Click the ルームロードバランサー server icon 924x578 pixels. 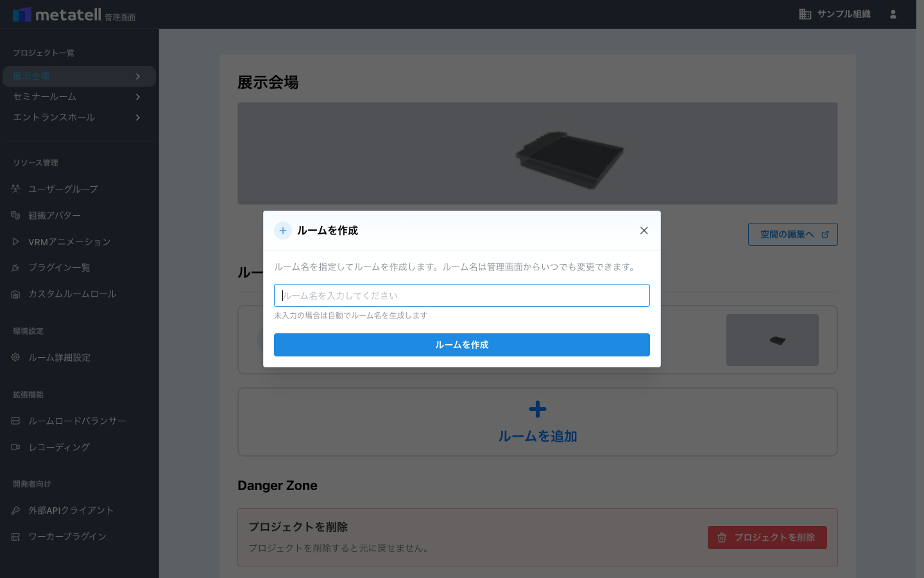15,421
